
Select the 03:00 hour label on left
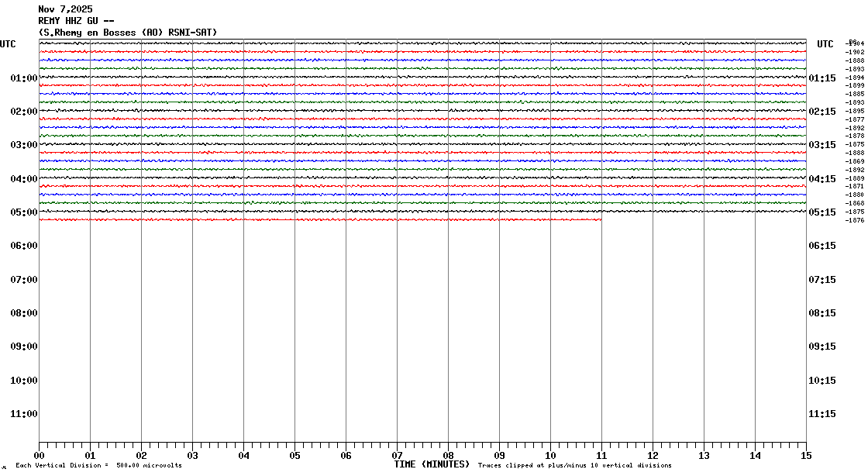[24, 146]
